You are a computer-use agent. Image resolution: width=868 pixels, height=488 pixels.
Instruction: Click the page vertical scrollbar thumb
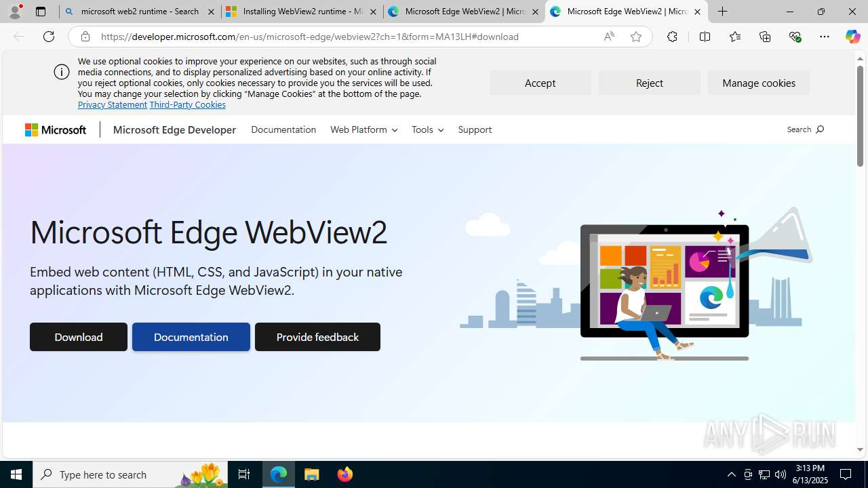[860, 116]
